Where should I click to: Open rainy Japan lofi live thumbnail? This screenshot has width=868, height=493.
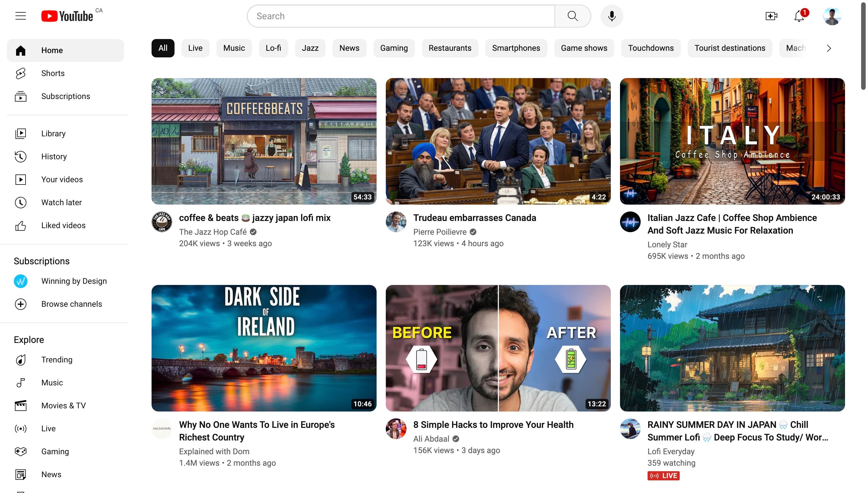[x=732, y=348]
